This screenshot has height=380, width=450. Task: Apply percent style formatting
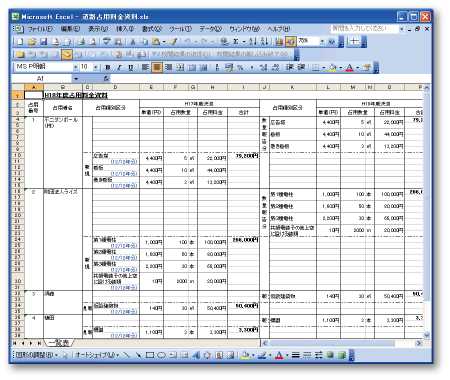click(x=240, y=68)
